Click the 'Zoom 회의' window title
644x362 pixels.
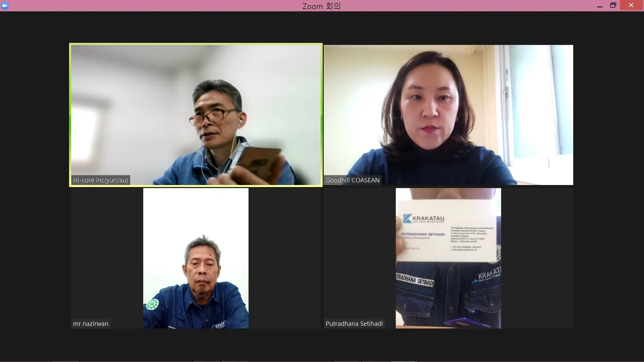click(322, 6)
